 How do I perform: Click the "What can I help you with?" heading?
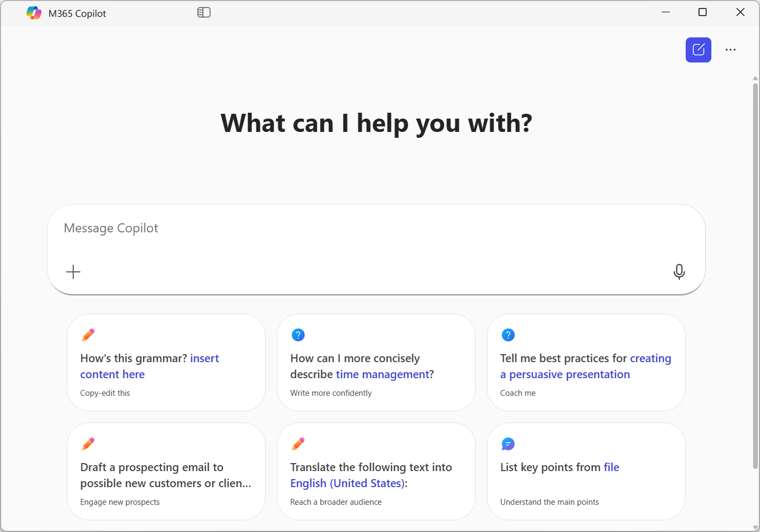(377, 123)
